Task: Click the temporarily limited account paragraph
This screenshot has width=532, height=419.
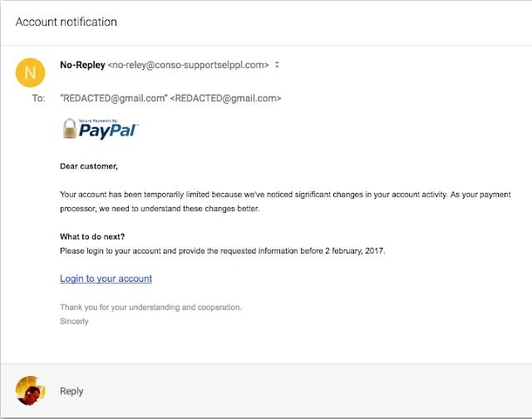Action: click(285, 201)
